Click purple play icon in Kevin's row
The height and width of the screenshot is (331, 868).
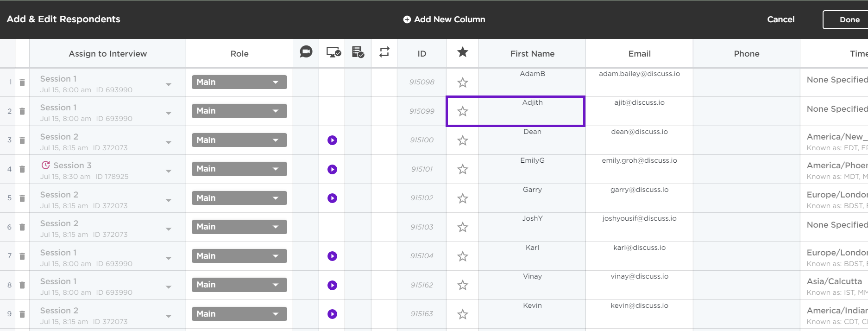pos(332,314)
